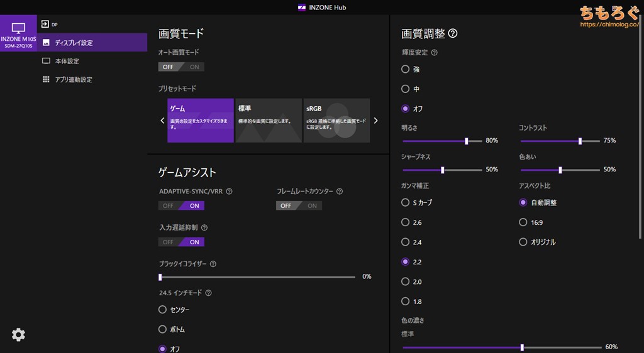Select オリジナル aspect ratio option
Screen dimensions: 644x353
pyautogui.click(x=523, y=242)
